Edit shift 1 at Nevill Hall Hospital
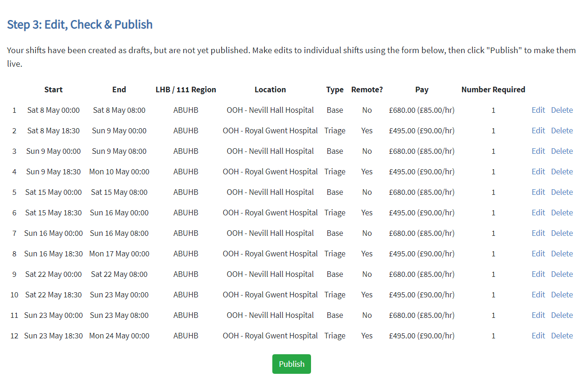The height and width of the screenshot is (385, 588). coord(538,110)
